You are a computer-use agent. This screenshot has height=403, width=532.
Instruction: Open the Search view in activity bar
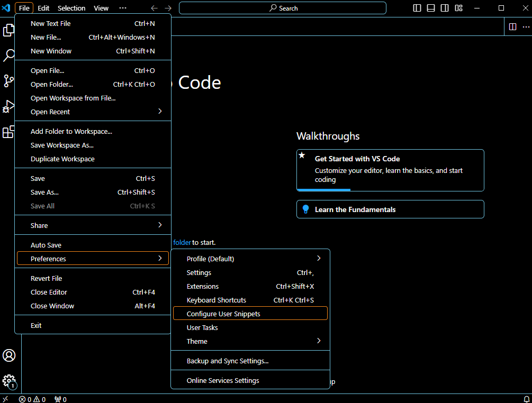(x=8, y=55)
